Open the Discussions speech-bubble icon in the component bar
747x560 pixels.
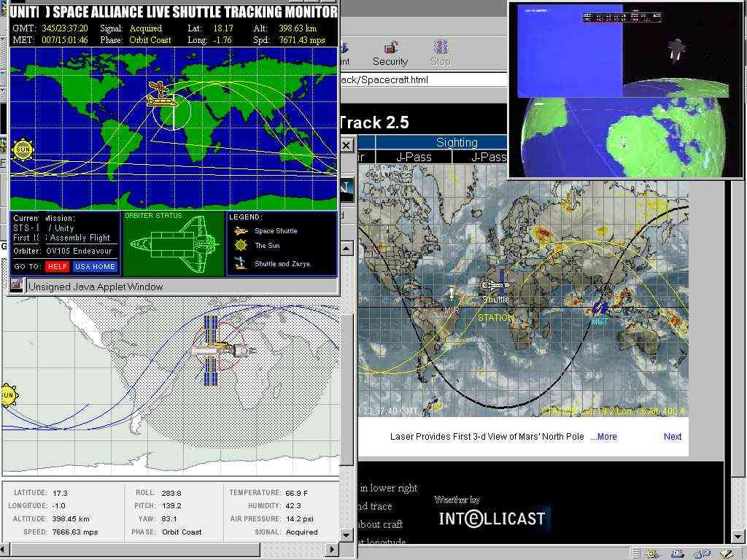701,553
